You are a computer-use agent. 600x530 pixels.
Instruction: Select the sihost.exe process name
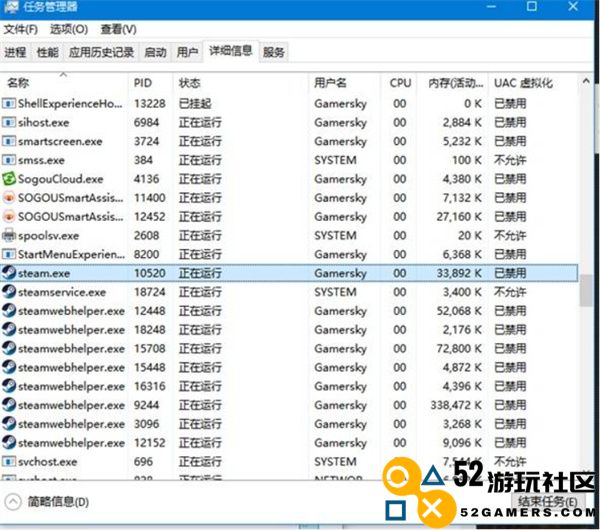(43, 122)
